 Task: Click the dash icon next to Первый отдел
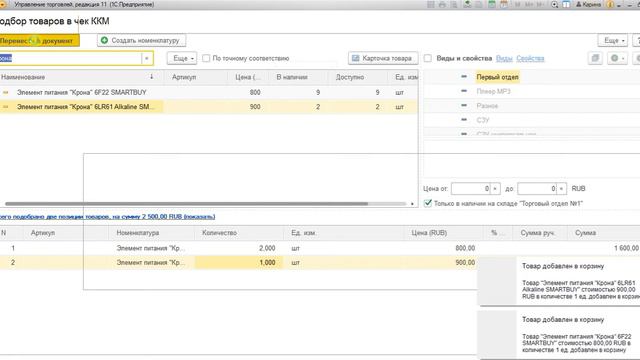[464, 77]
